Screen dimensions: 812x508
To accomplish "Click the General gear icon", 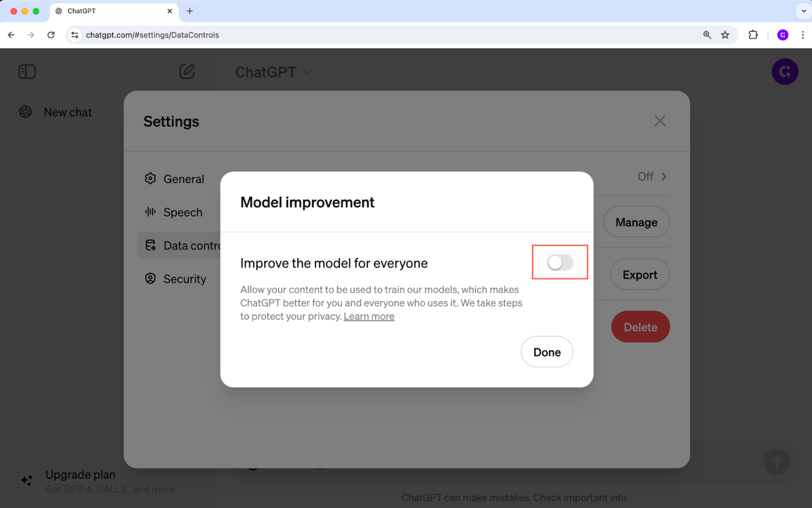I will pos(150,179).
